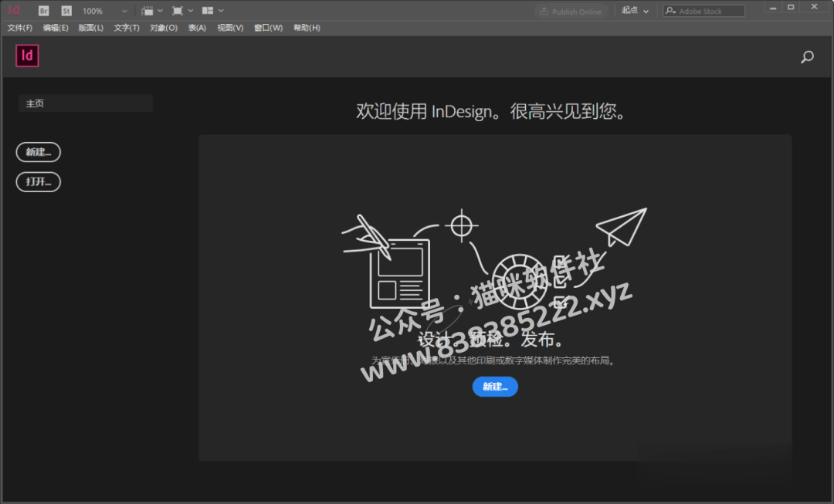This screenshot has height=504, width=834.
Task: Open the 版面(L) menu
Action: (91, 28)
